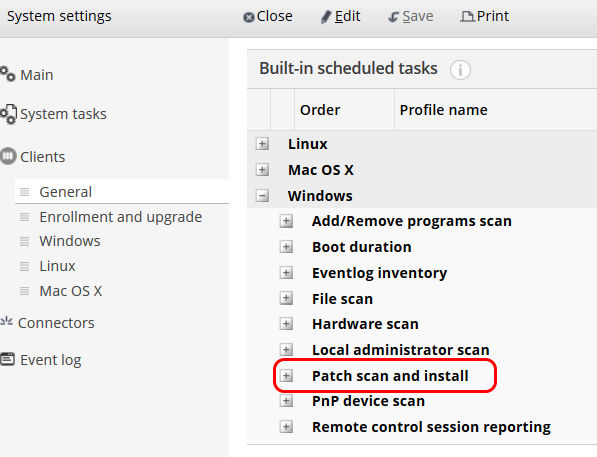This screenshot has height=457, width=597.
Task: Click the System tasks gear icon
Action: pyautogui.click(x=8, y=114)
